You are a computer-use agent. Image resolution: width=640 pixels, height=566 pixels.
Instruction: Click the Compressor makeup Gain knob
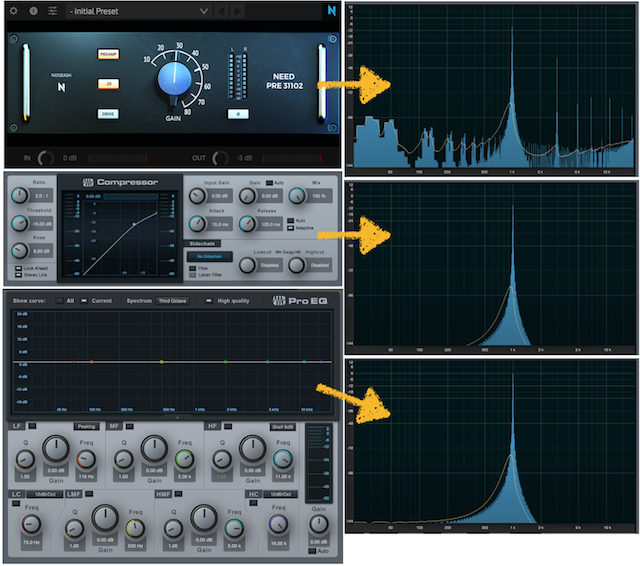coord(247,196)
